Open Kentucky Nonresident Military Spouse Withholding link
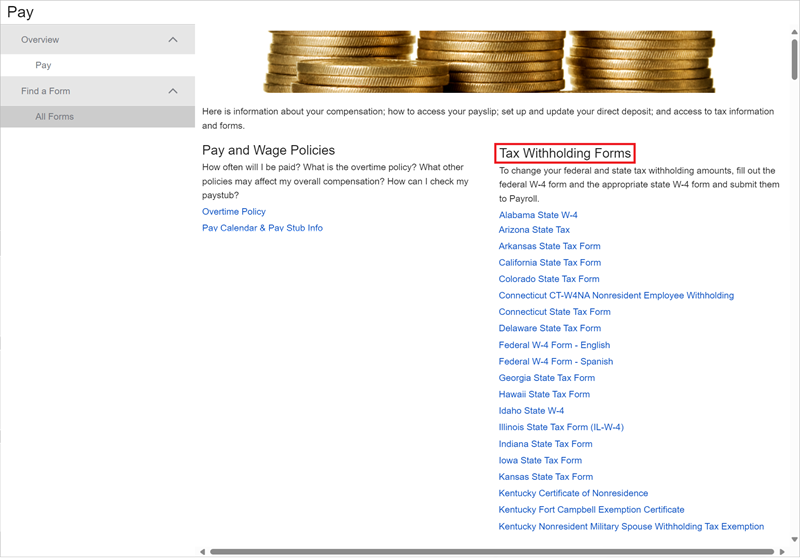 632,526
